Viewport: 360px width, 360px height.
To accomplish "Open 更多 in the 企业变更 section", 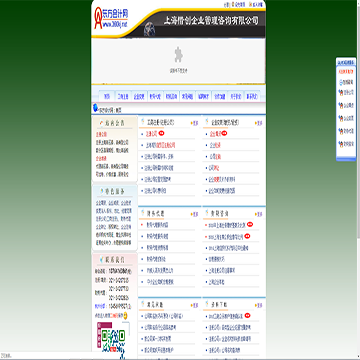I will [x=259, y=123].
